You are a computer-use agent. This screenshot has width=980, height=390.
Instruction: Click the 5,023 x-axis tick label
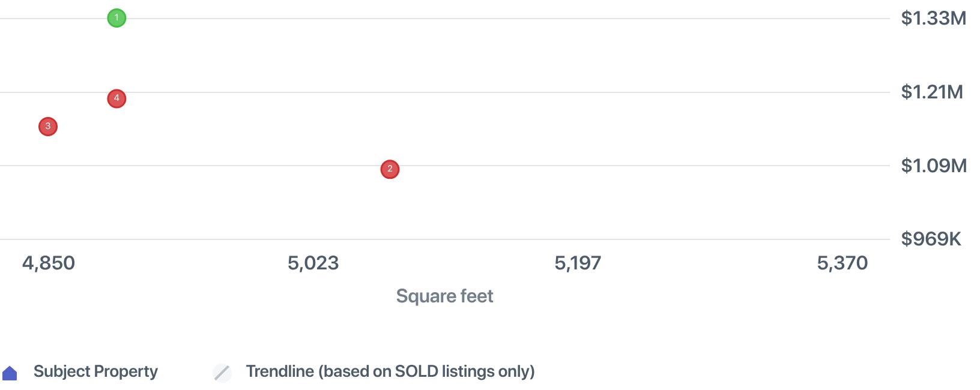pyautogui.click(x=313, y=263)
